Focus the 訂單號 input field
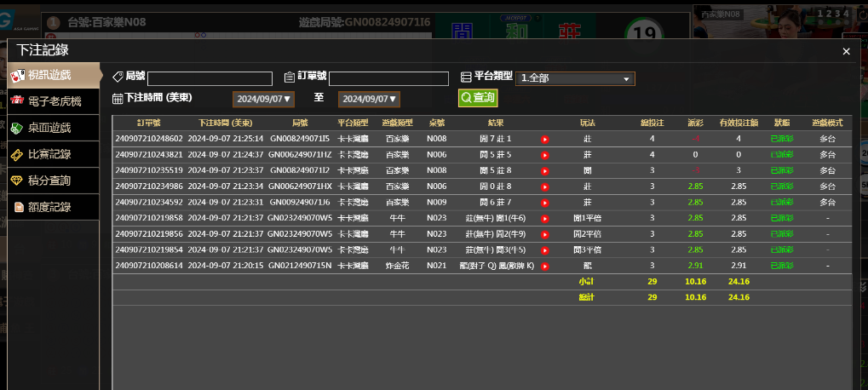 pyautogui.click(x=388, y=78)
